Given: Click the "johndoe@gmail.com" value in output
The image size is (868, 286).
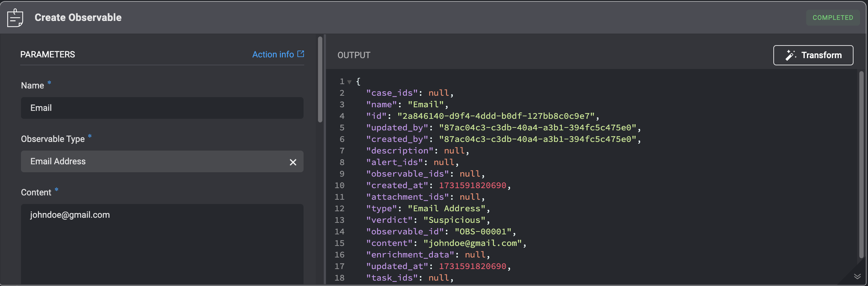Looking at the screenshot, I should point(473,243).
